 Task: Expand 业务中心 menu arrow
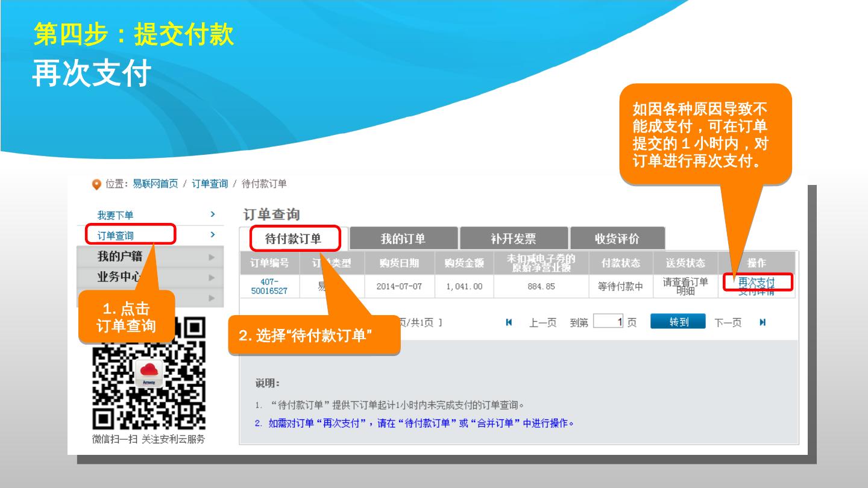pos(212,278)
